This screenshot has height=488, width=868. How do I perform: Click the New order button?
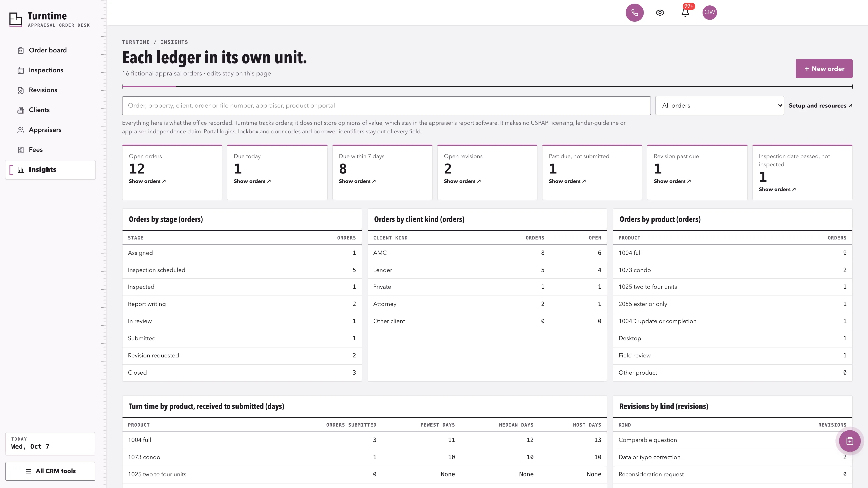tap(824, 69)
